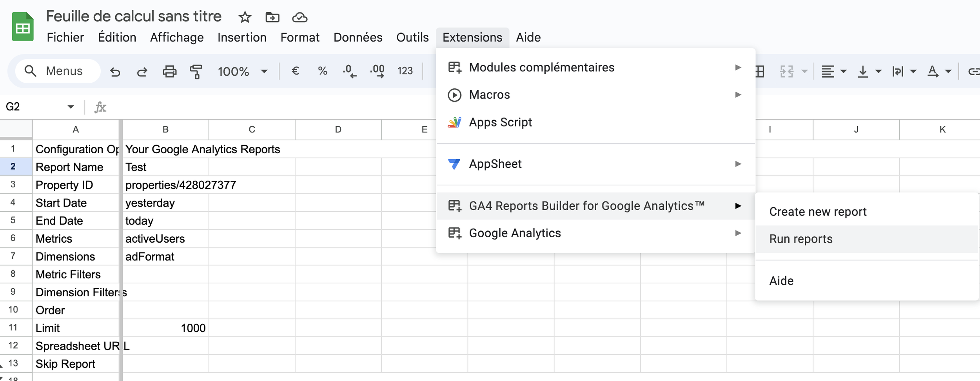Open the Aide menu in the menu bar
Viewport: 980px width, 381px height.
[528, 38]
